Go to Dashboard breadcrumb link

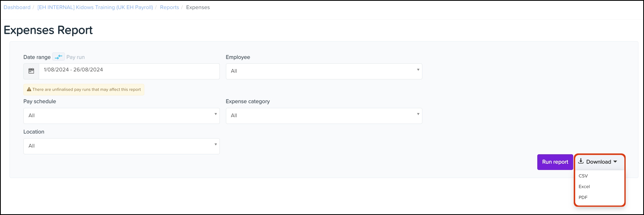click(17, 7)
